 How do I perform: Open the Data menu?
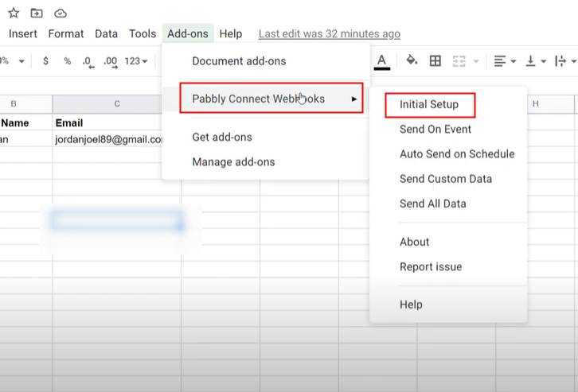[x=106, y=34]
